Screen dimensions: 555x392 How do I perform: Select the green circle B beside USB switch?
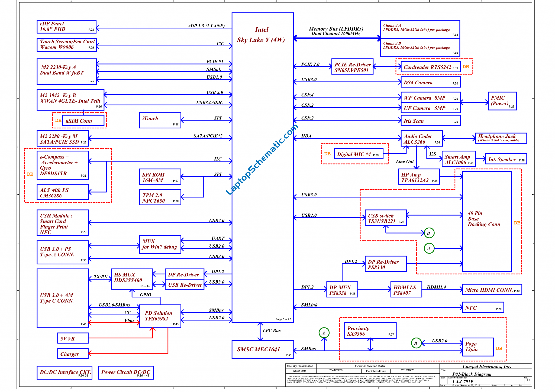click(429, 233)
